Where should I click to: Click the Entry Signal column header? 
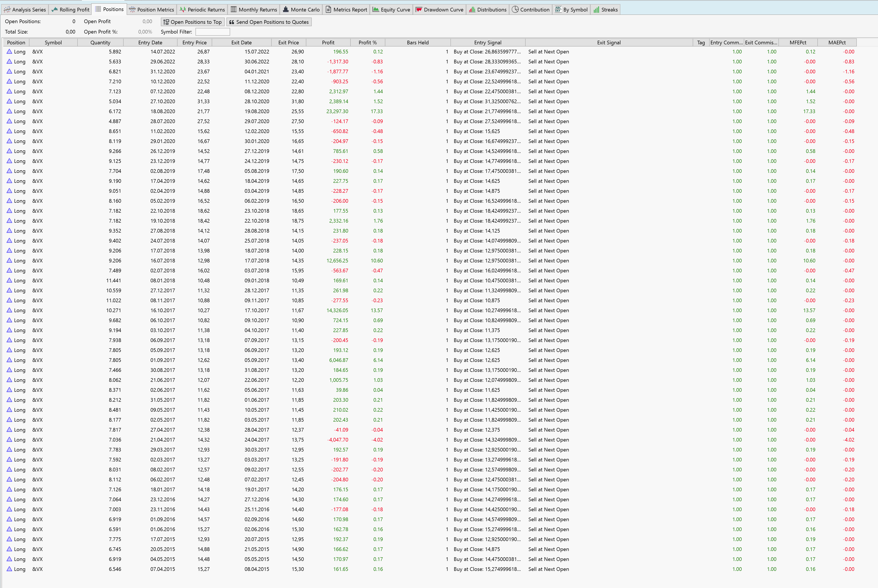pyautogui.click(x=487, y=42)
